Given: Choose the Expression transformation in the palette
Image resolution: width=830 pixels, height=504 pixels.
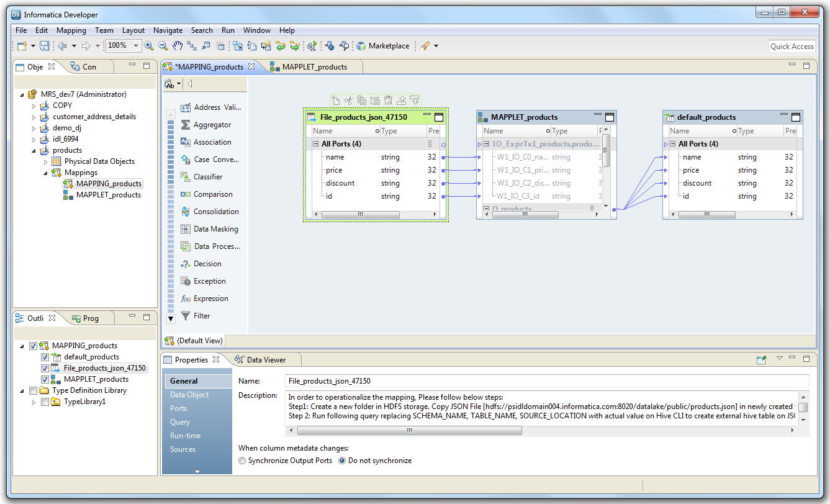Looking at the screenshot, I should pyautogui.click(x=204, y=299).
